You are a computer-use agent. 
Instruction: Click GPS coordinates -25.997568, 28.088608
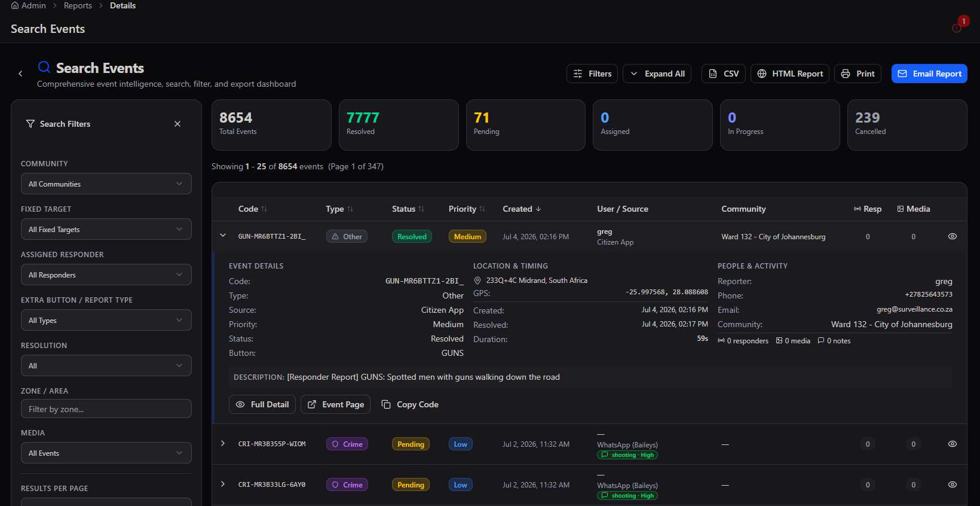[x=667, y=292]
